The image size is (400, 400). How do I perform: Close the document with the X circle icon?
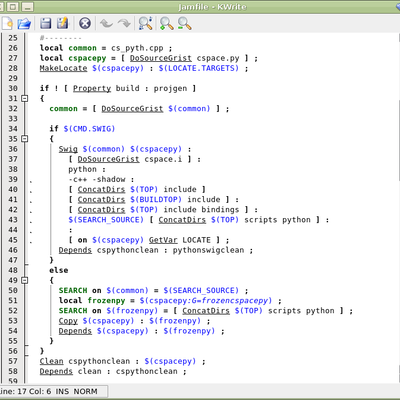85,23
